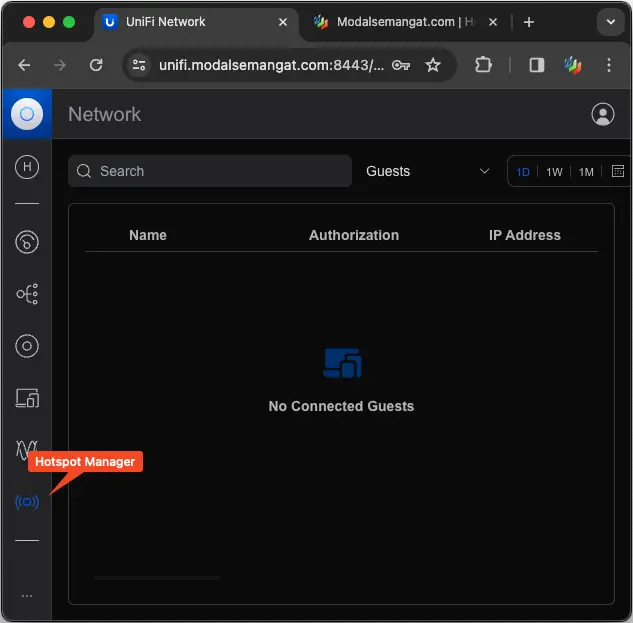Click the UniFi logo in the sidebar

tap(27, 114)
